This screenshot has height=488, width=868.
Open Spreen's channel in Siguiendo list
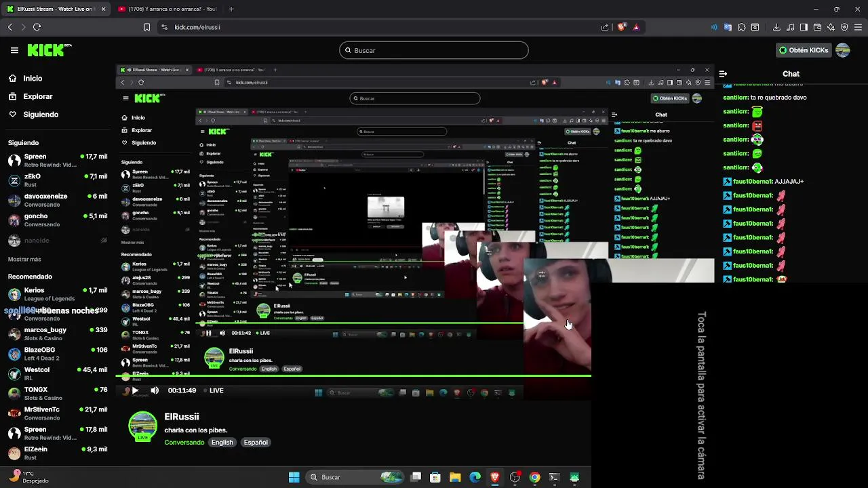coord(58,161)
